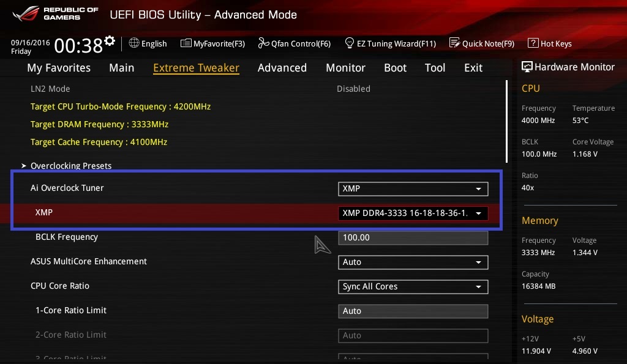627x364 pixels.
Task: Select the XMP setting row label
Action: (x=44, y=212)
